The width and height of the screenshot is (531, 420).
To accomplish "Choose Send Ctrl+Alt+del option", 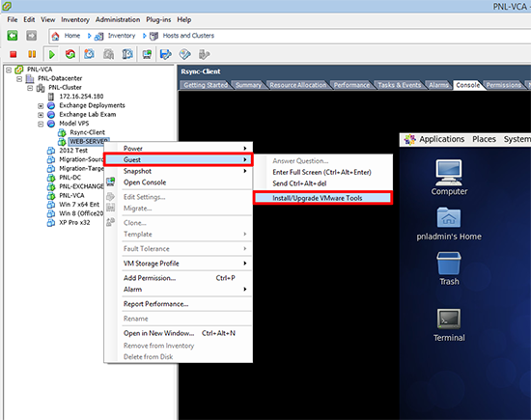I will 323,183.
